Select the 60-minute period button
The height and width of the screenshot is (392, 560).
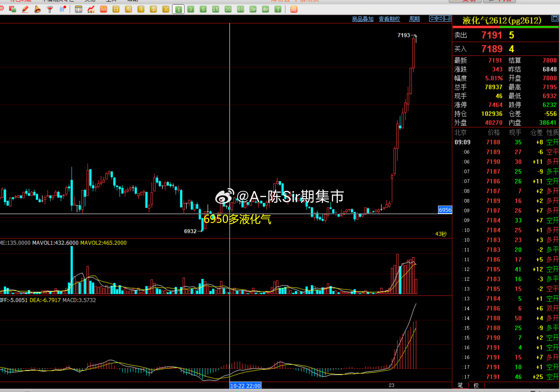click(241, 9)
